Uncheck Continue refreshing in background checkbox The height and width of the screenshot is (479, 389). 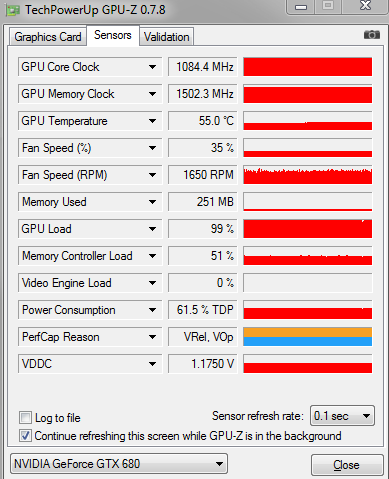[x=25, y=436]
